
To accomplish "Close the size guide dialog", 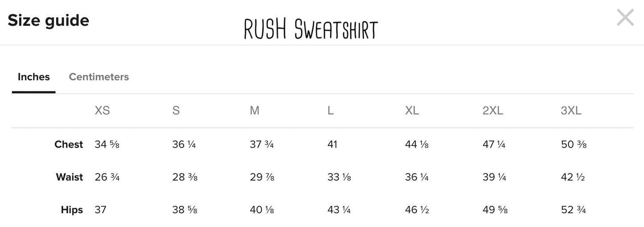I will pos(625,18).
